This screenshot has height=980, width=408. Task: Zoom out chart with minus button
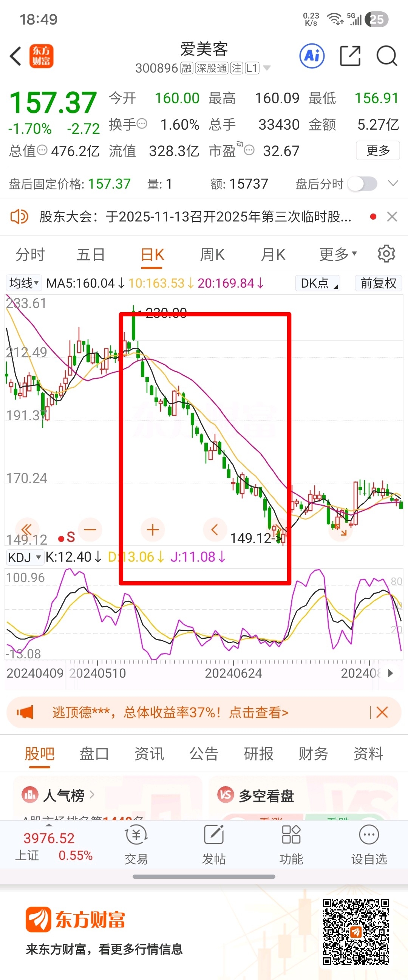coord(90,529)
